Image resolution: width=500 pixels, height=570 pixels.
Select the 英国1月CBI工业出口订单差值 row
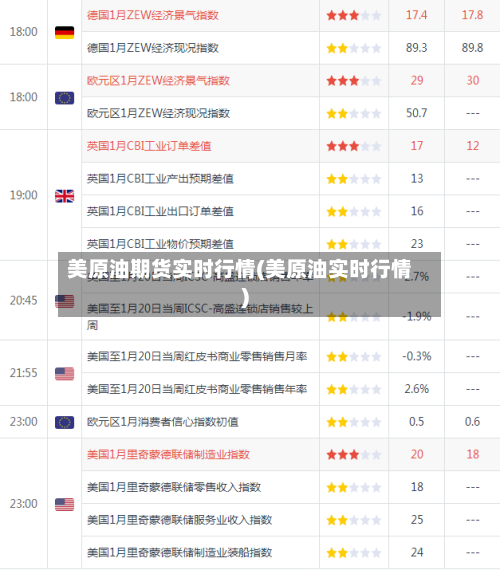click(291, 211)
